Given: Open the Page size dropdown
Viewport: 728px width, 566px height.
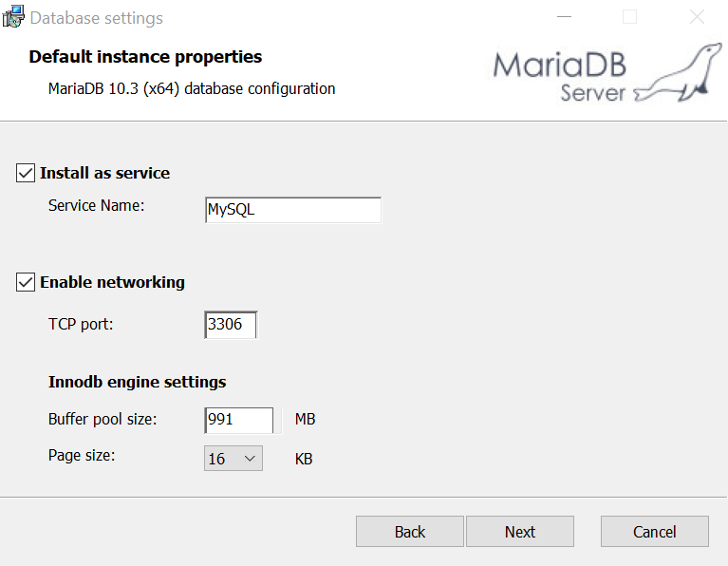Looking at the screenshot, I should click(233, 458).
